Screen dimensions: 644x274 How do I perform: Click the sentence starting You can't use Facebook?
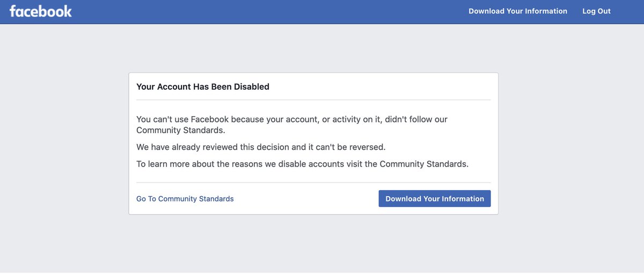pyautogui.click(x=291, y=119)
